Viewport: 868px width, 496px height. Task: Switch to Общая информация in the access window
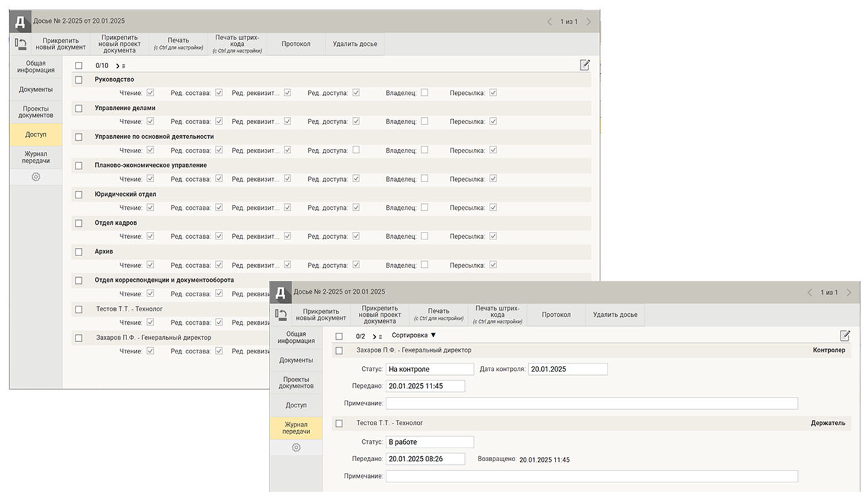point(36,67)
